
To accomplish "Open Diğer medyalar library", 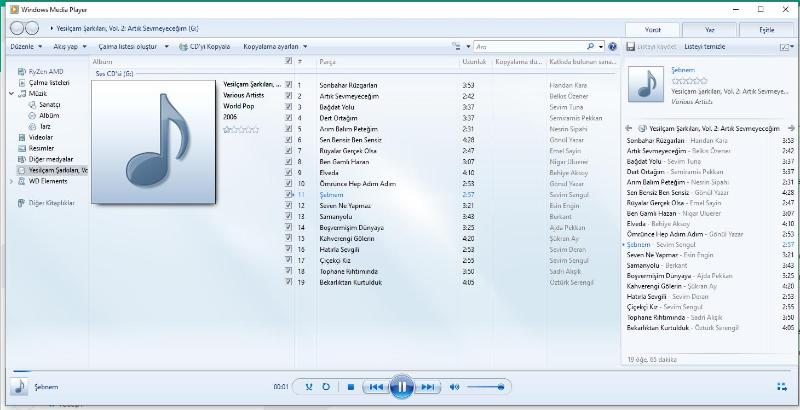I will pyautogui.click(x=46, y=159).
